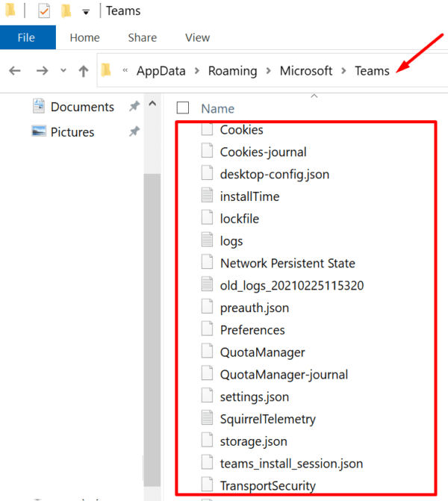This screenshot has height=501, width=448.
Task: Click Teams in the breadcrumb path
Action: click(373, 71)
